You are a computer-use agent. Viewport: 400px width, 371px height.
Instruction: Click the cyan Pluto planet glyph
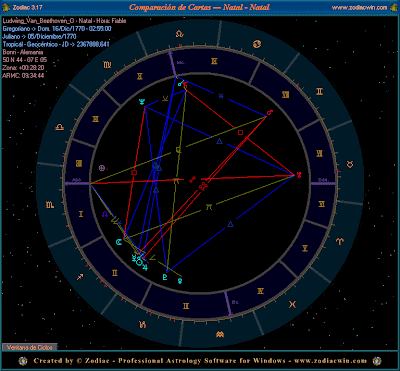(164, 277)
